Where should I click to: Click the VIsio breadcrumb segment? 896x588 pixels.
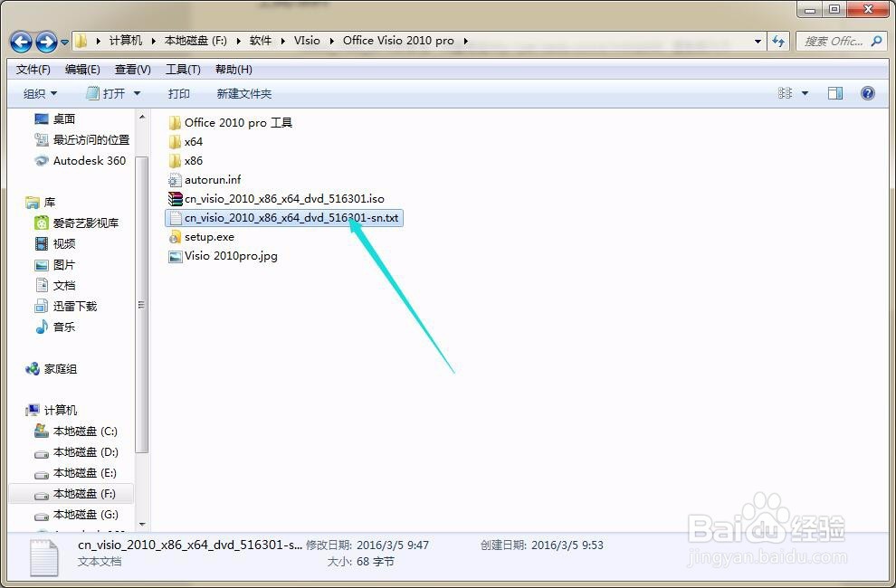coord(307,41)
